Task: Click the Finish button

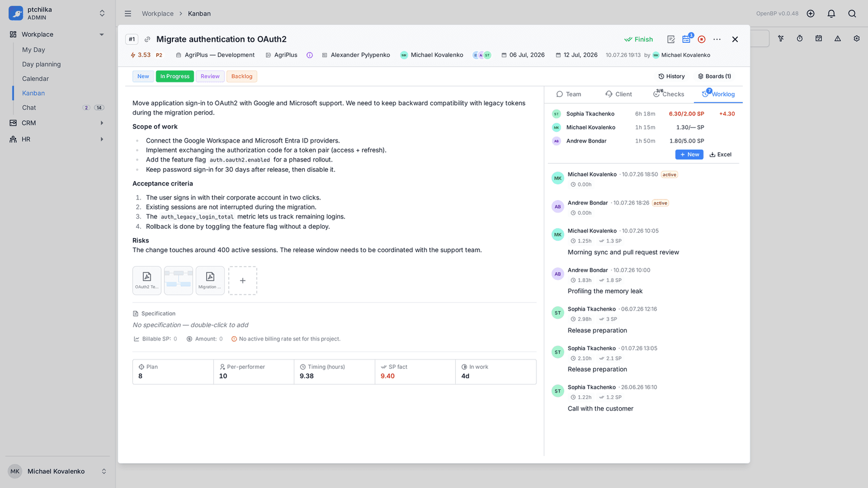Action: (639, 40)
